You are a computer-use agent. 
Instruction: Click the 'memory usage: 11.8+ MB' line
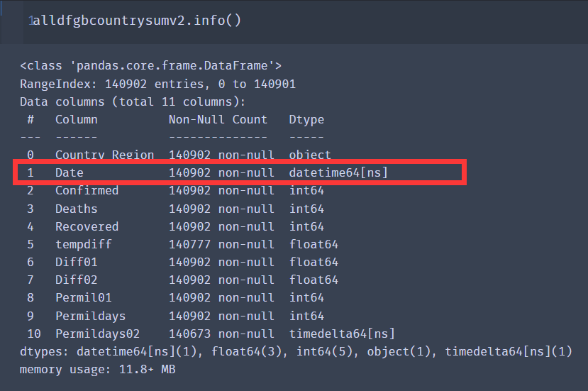(x=97, y=370)
